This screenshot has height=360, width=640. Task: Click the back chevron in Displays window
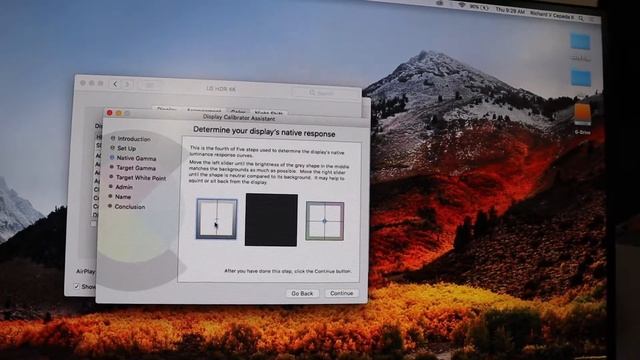tap(115, 84)
